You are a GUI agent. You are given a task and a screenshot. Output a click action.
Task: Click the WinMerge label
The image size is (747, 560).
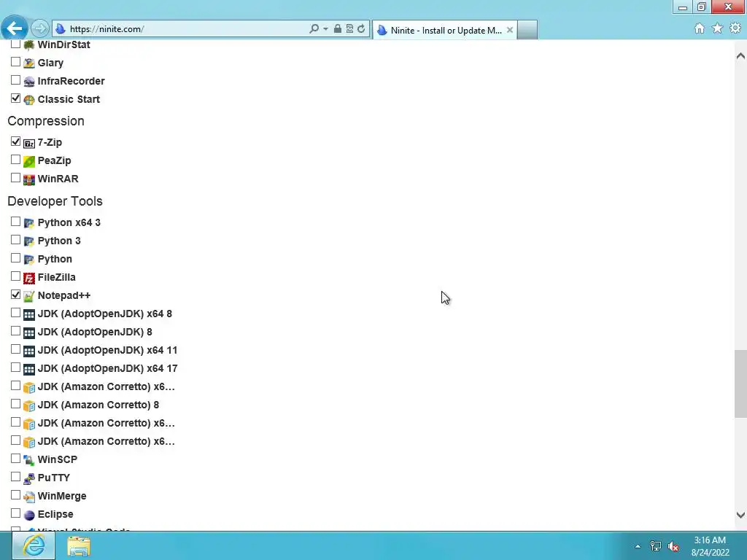click(62, 496)
